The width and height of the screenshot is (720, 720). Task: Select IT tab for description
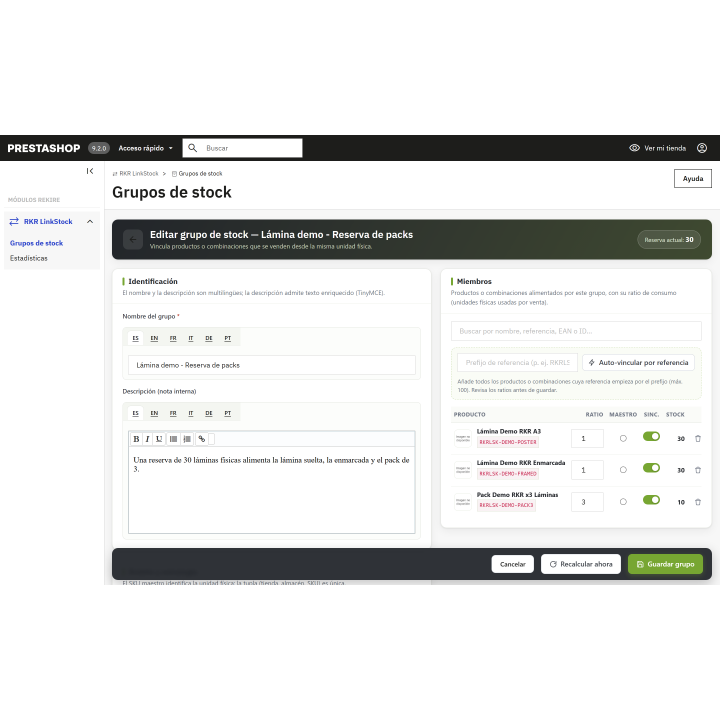click(191, 413)
